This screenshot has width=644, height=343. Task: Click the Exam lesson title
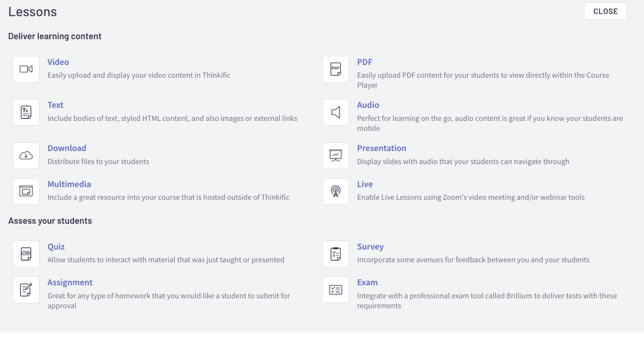367,282
